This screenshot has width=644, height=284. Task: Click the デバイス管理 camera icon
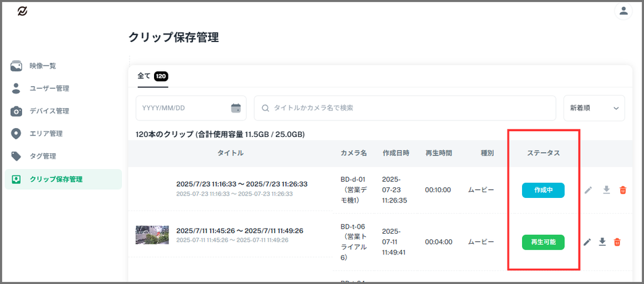pyautogui.click(x=16, y=111)
